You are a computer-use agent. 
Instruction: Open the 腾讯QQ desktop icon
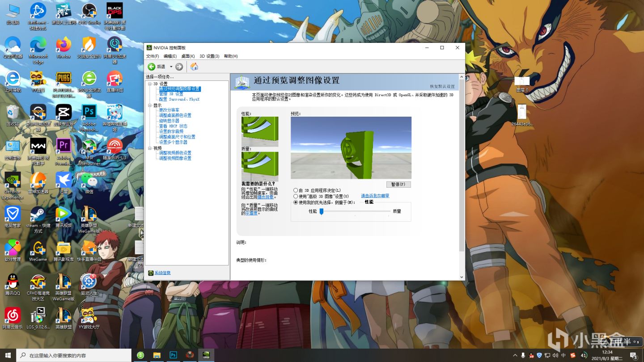point(13,285)
